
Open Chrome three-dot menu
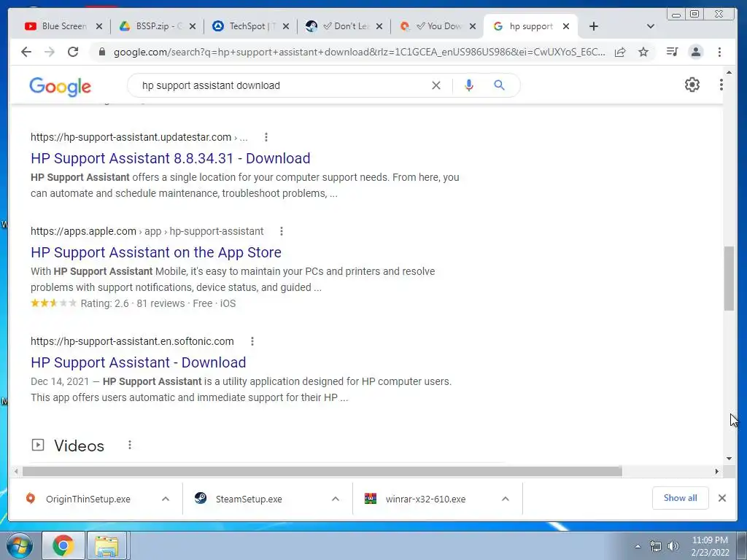tap(719, 52)
